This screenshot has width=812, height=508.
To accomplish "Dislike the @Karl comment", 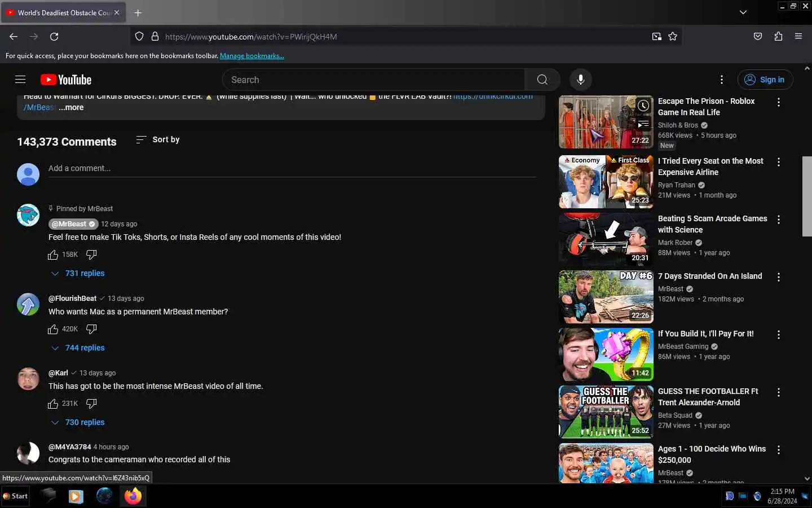I will click(91, 404).
